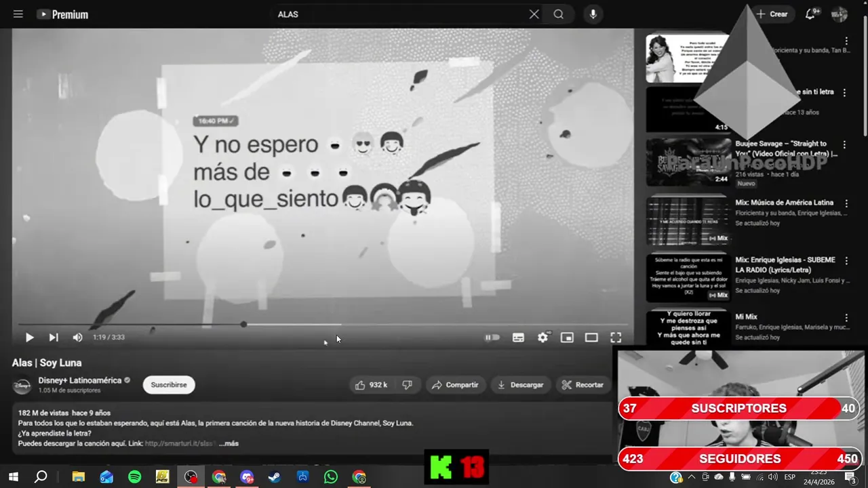The height and width of the screenshot is (488, 868).
Task: Open the Outlook mail taskbar icon
Action: click(106, 477)
